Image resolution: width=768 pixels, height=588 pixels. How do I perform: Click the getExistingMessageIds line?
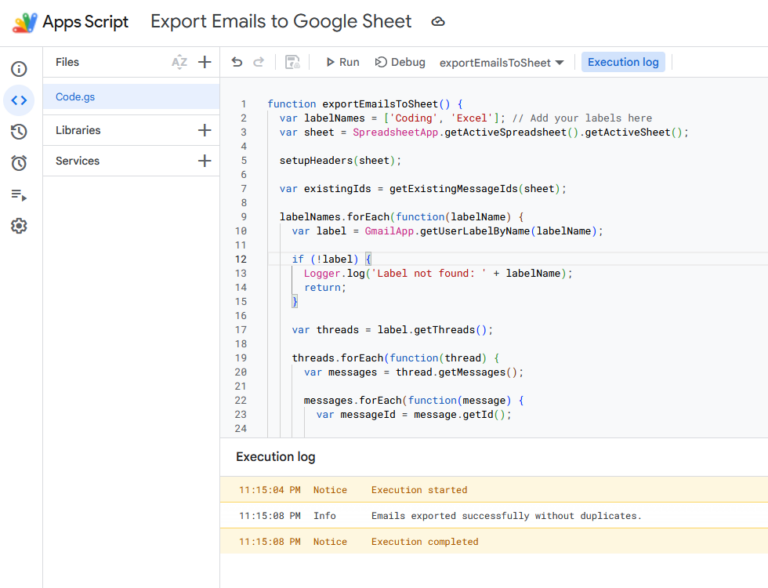(423, 189)
